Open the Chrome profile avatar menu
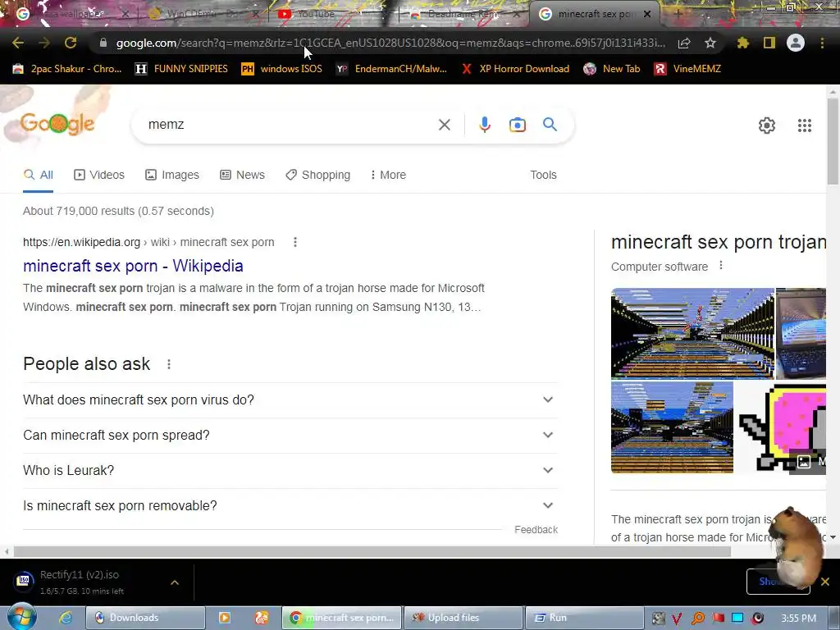 [796, 43]
